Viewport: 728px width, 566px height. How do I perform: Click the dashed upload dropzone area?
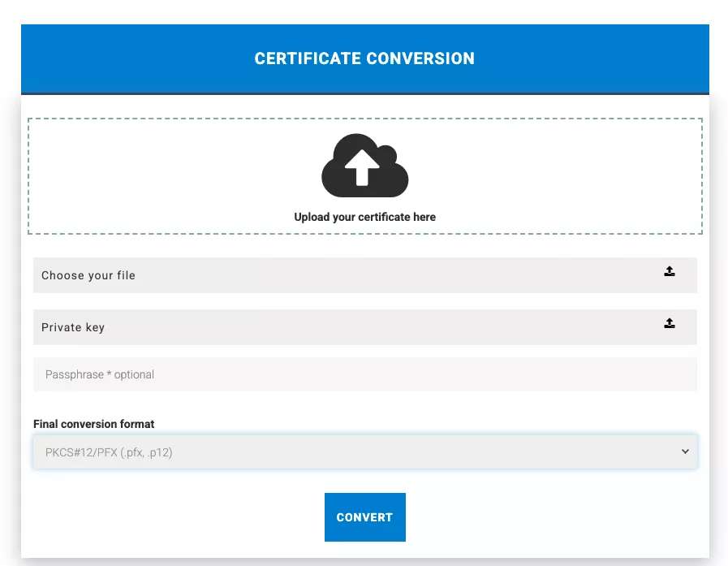point(364,175)
